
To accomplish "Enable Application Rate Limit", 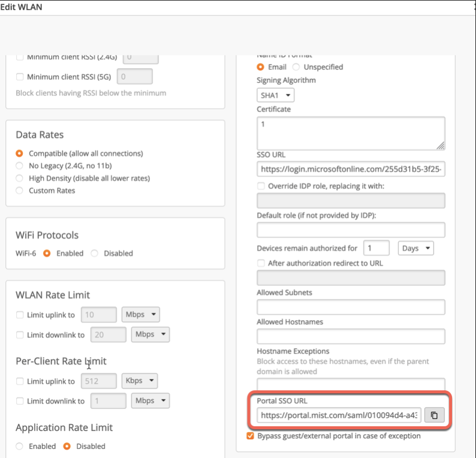I will (x=20, y=446).
